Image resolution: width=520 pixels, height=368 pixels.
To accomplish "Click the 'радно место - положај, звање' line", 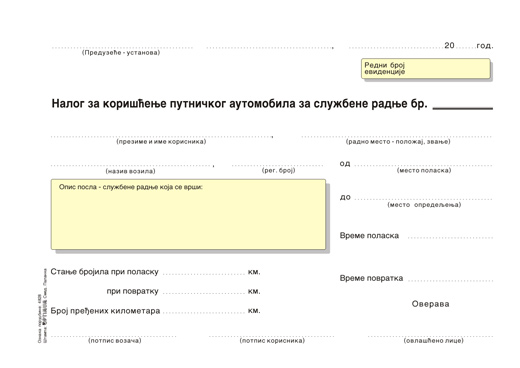I will click(397, 136).
